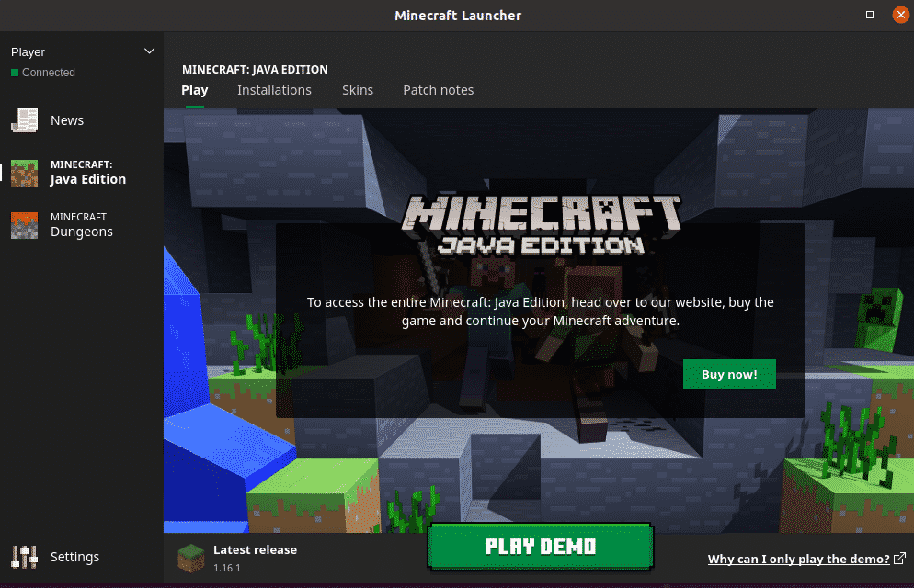Open the Latest release 1.16.1 version selector
914x588 pixels.
[x=238, y=559]
